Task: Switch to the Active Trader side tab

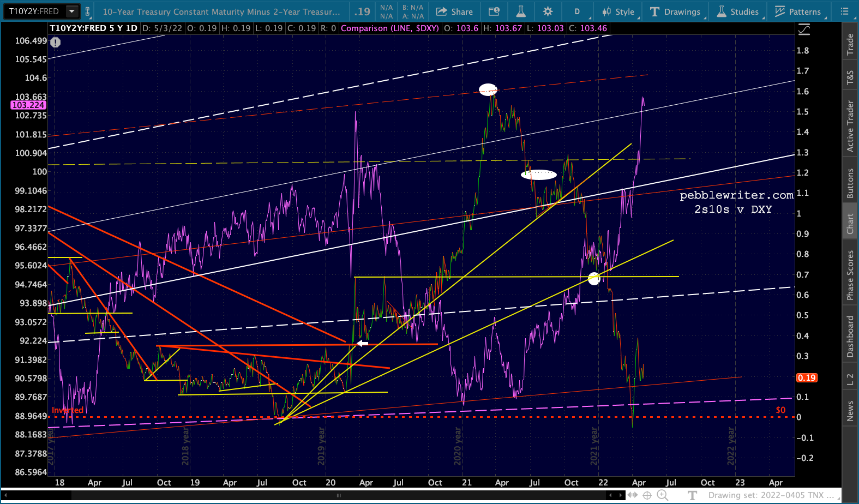Action: point(850,126)
